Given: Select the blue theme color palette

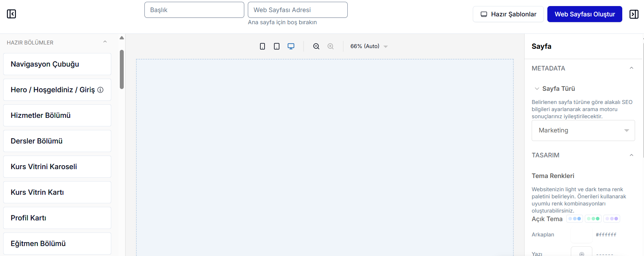Looking at the screenshot, I should [x=574, y=219].
